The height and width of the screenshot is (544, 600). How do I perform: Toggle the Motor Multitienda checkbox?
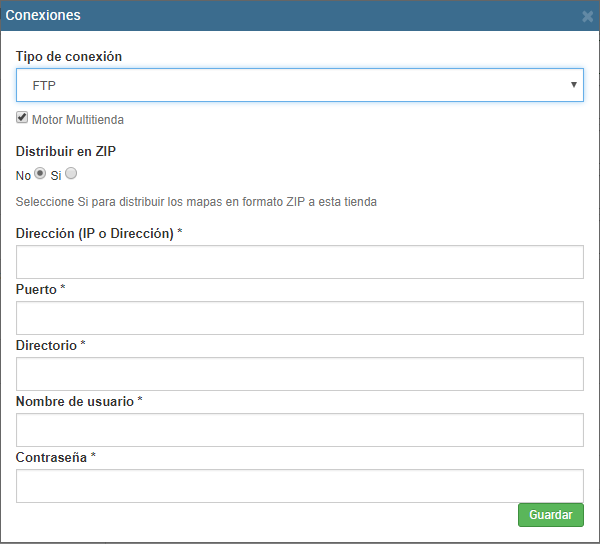(22, 118)
